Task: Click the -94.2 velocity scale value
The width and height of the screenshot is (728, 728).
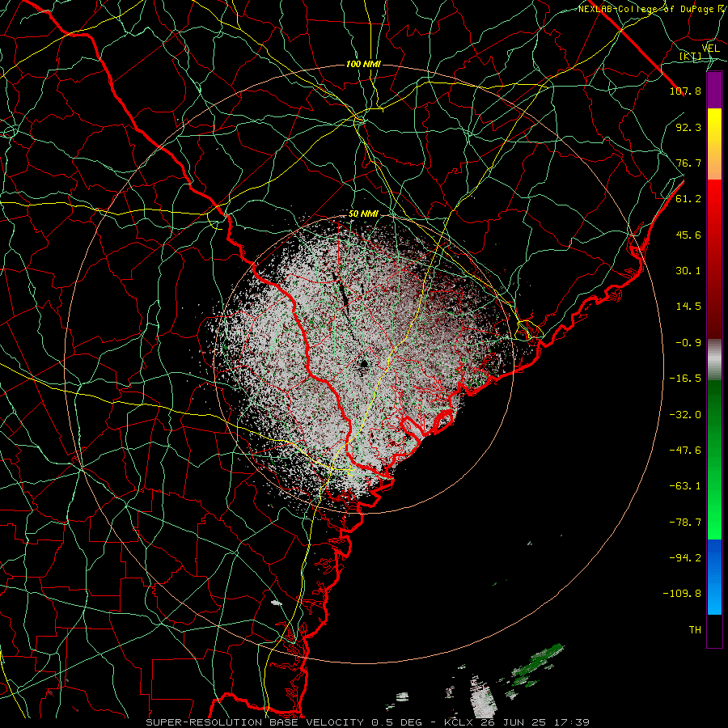Action: [x=685, y=558]
